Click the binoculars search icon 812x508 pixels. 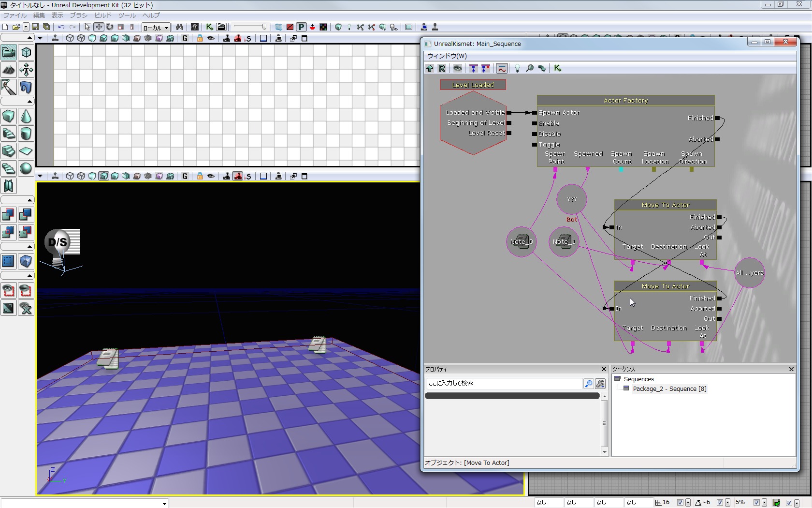pos(179,27)
